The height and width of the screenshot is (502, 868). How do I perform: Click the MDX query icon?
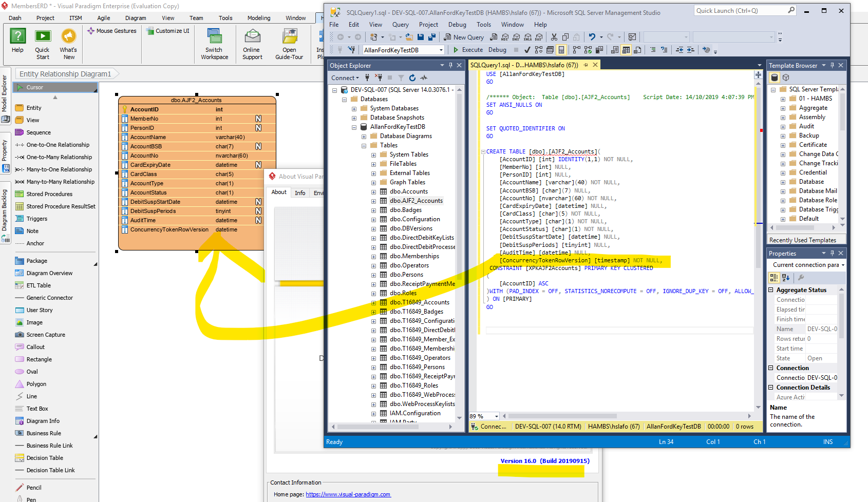pos(505,37)
